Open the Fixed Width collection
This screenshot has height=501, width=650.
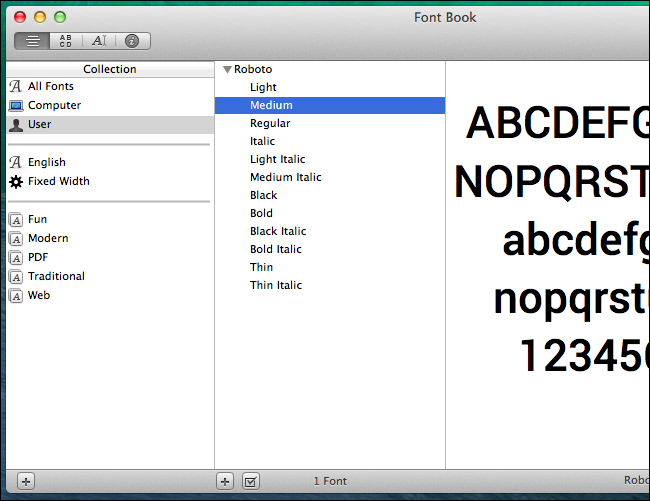110,181
